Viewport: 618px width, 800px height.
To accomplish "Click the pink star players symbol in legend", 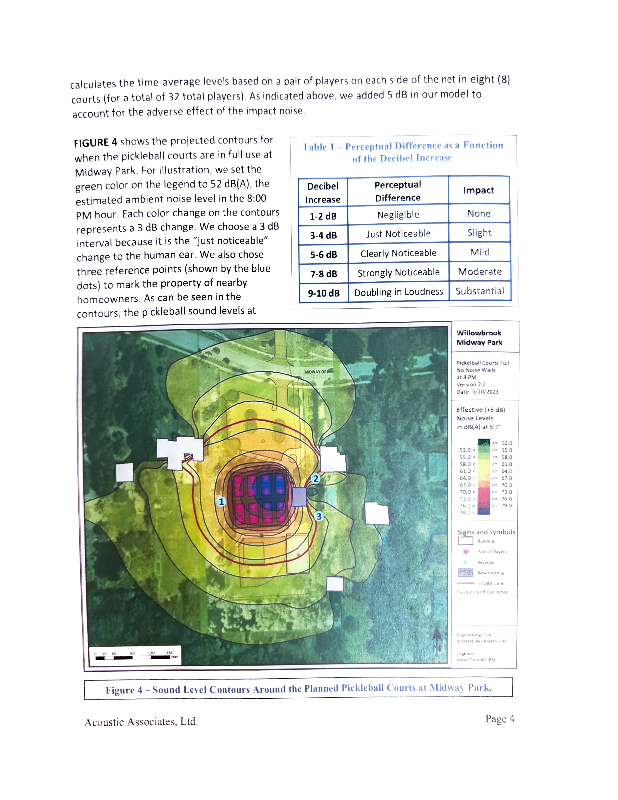I will coord(465,552).
